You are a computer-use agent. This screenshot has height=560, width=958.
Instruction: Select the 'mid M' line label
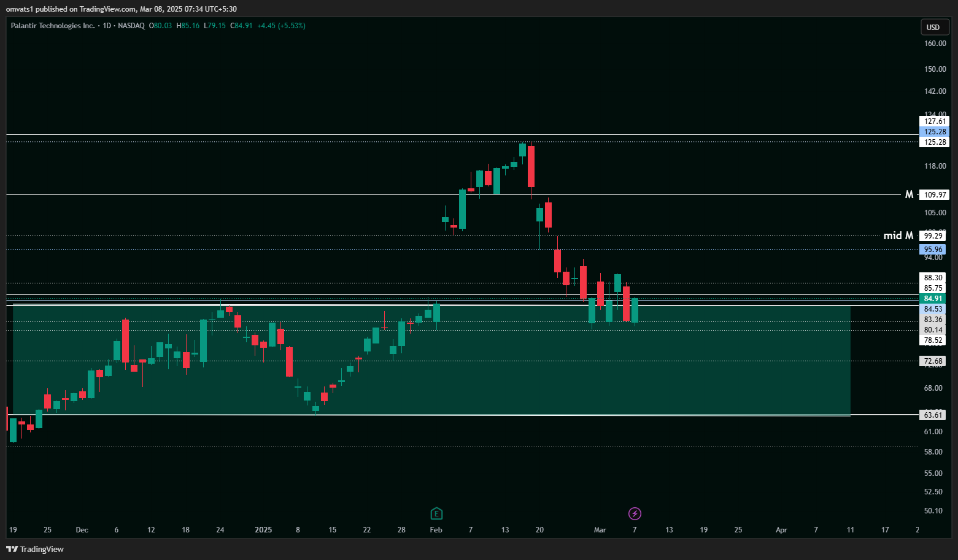point(898,236)
